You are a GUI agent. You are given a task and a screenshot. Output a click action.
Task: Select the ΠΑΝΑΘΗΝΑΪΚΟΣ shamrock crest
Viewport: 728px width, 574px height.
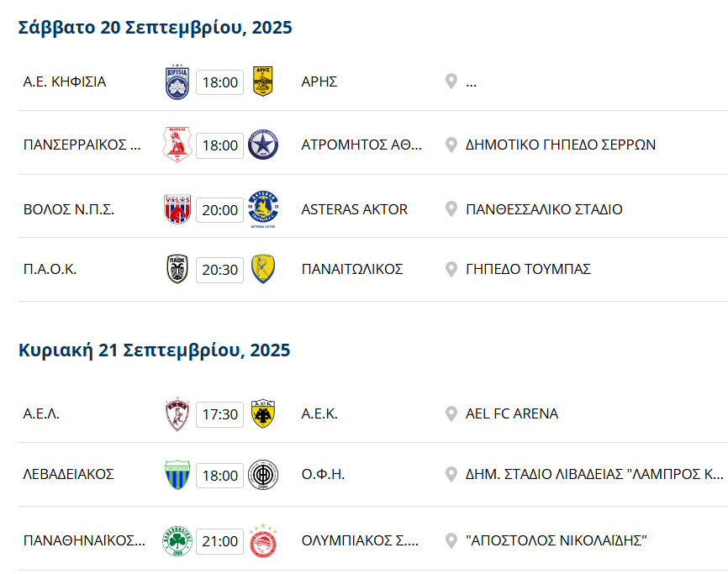pos(177,541)
